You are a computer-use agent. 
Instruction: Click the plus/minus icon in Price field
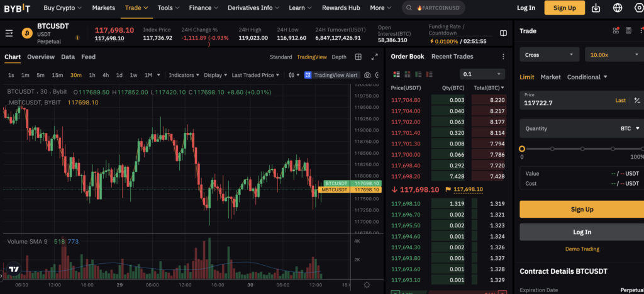point(637,100)
